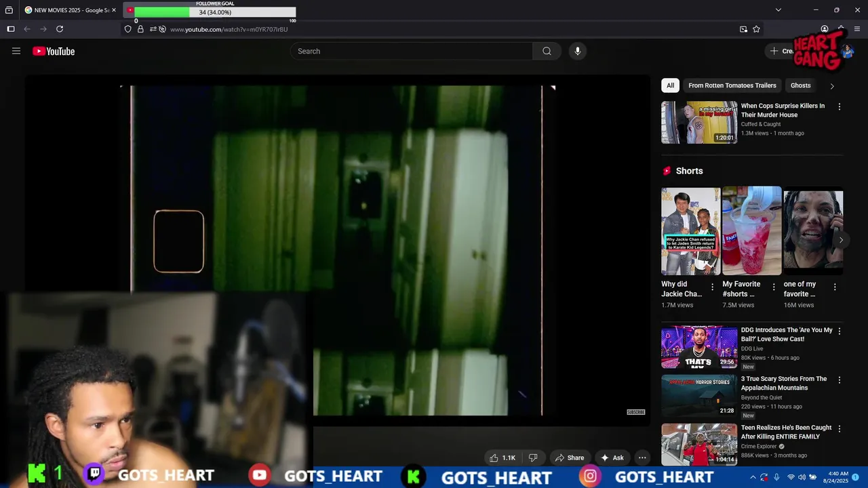Options menu for Teen Realizes video

[840, 429]
